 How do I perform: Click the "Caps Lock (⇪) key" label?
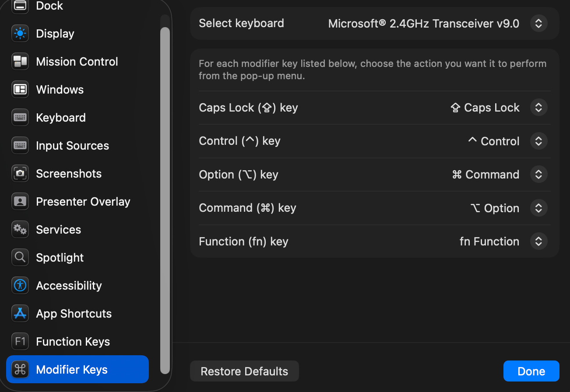click(248, 108)
